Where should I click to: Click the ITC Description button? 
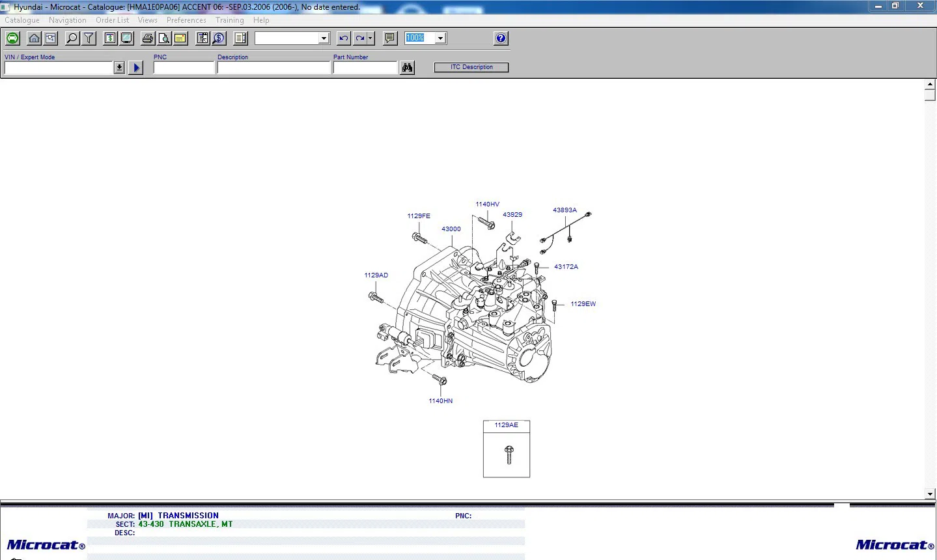tap(471, 67)
